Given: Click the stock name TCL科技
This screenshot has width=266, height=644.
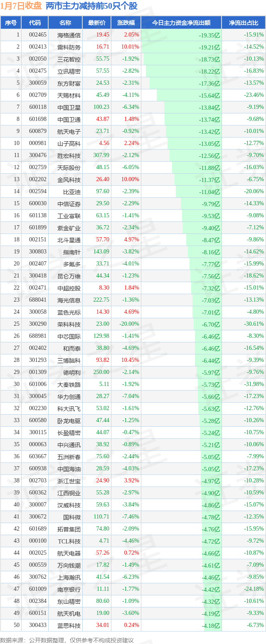Looking at the screenshot, I should [x=69, y=541].
